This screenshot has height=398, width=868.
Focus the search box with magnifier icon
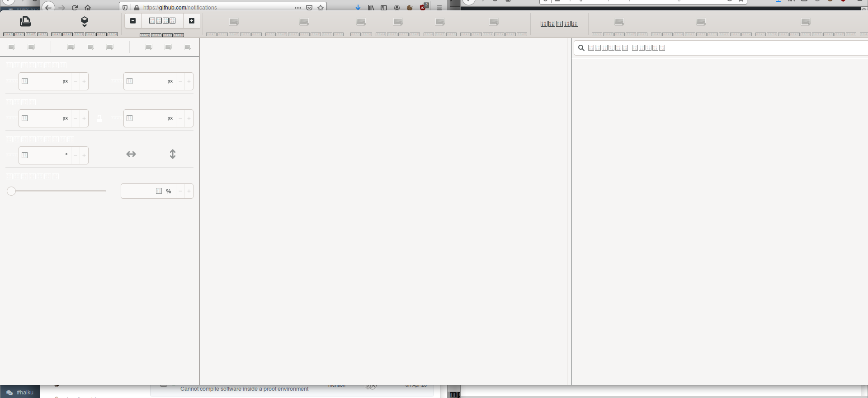(721, 48)
